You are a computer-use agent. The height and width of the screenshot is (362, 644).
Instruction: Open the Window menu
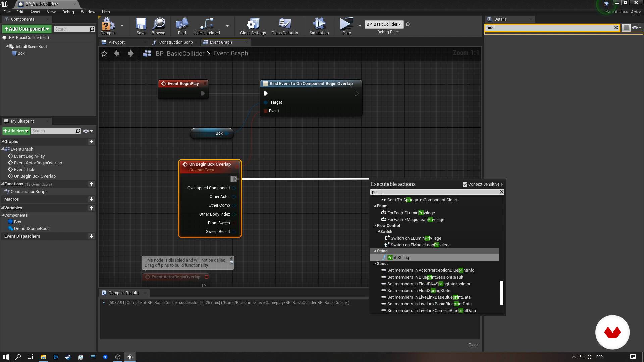coord(88,12)
